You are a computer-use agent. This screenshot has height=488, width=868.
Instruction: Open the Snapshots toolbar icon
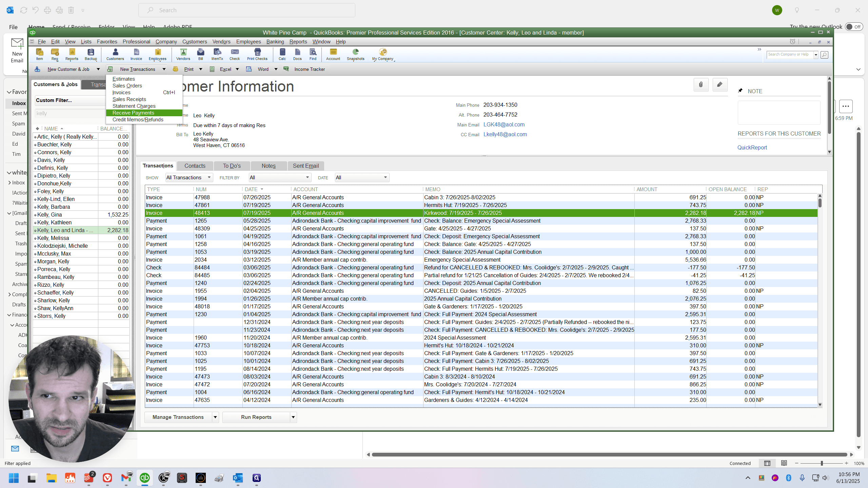356,54
